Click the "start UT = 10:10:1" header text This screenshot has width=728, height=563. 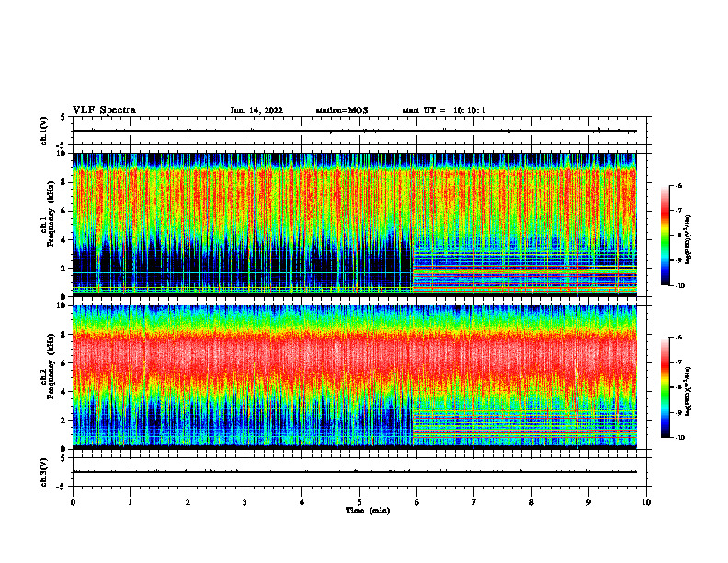(444, 110)
